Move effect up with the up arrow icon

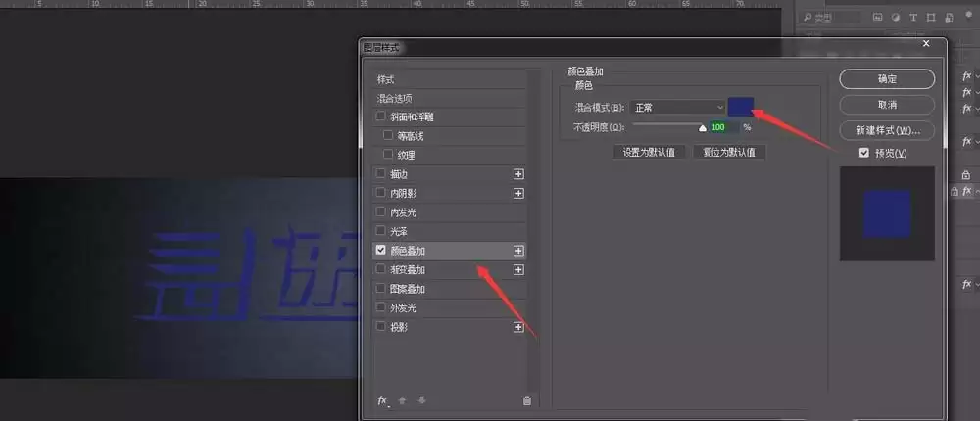[403, 401]
